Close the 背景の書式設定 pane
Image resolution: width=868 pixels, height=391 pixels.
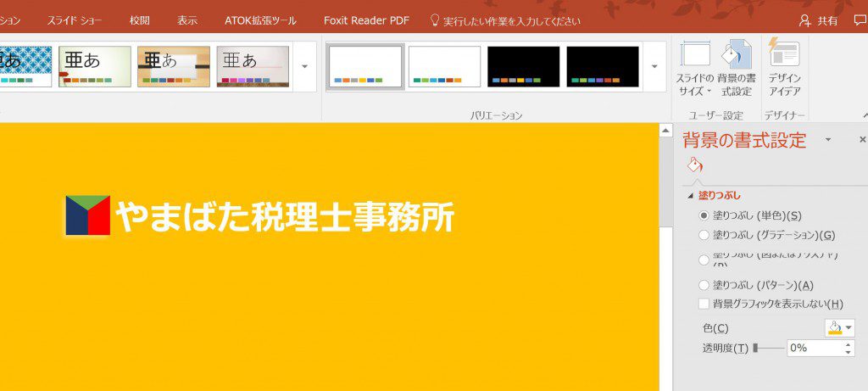[x=862, y=140]
